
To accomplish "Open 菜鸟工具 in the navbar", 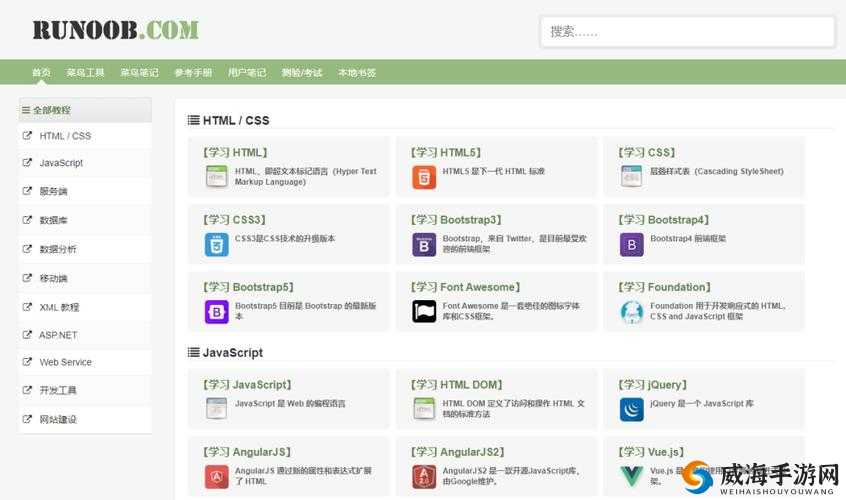I will [85, 72].
